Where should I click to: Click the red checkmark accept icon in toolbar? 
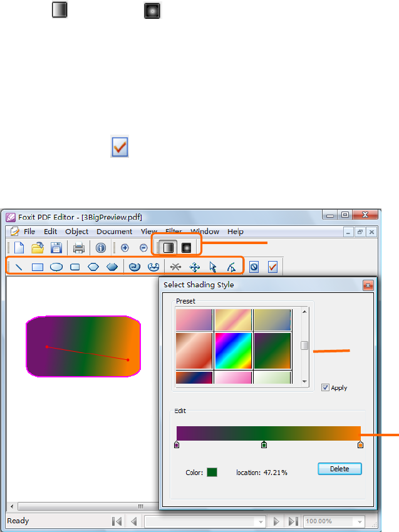click(272, 267)
